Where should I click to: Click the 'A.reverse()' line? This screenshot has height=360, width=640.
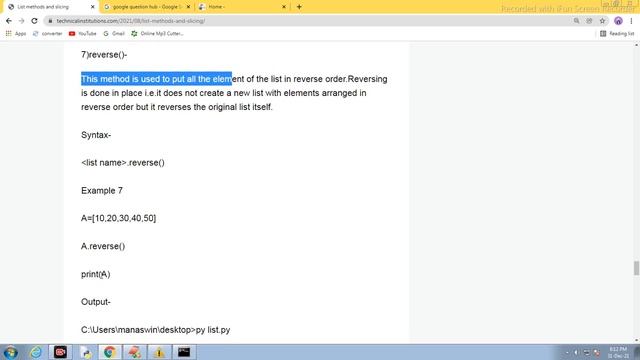point(103,246)
